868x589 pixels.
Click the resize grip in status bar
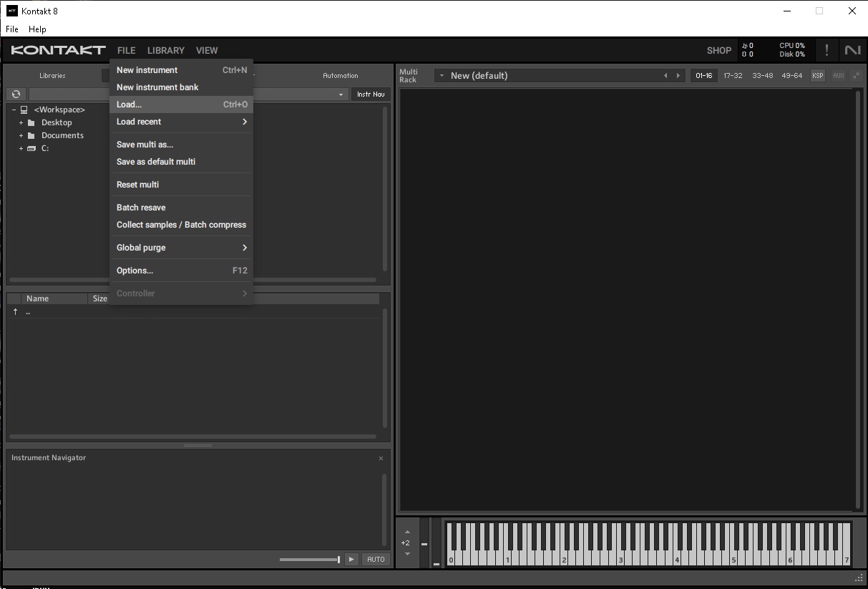(x=859, y=578)
